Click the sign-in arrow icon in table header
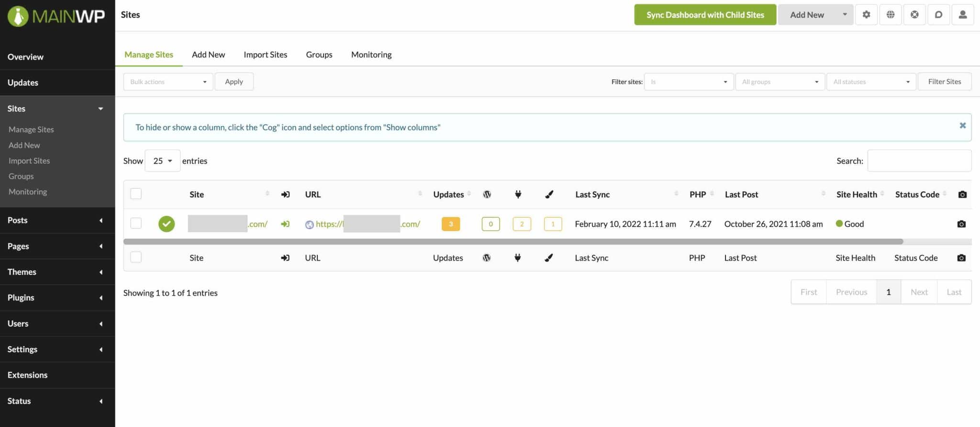Viewport: 980px width, 427px height. [285, 194]
